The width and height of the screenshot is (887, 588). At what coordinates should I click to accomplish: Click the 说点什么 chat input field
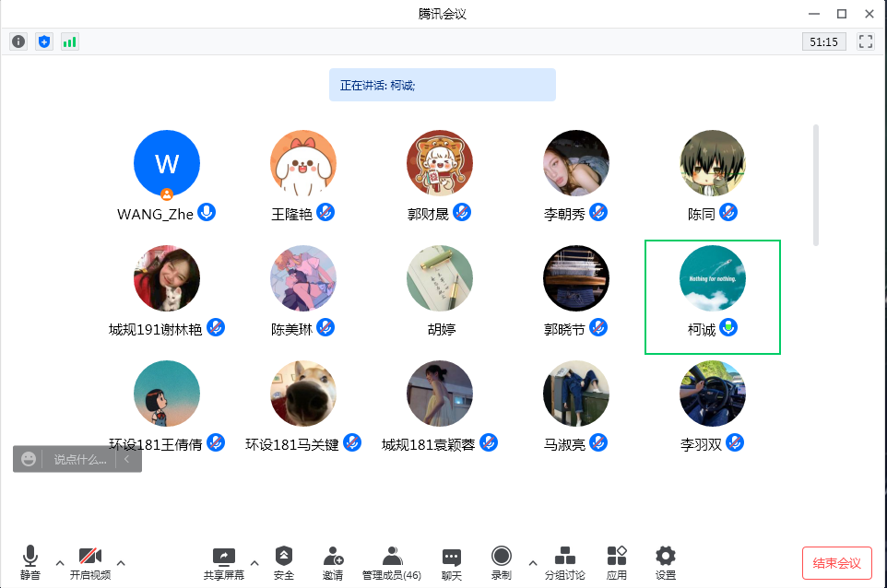click(80, 459)
